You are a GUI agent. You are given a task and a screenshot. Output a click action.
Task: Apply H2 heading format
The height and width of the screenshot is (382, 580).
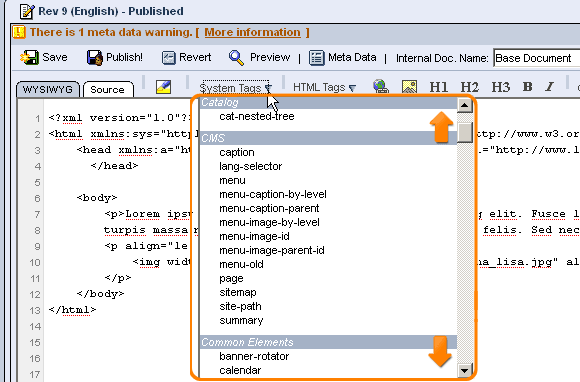(469, 87)
